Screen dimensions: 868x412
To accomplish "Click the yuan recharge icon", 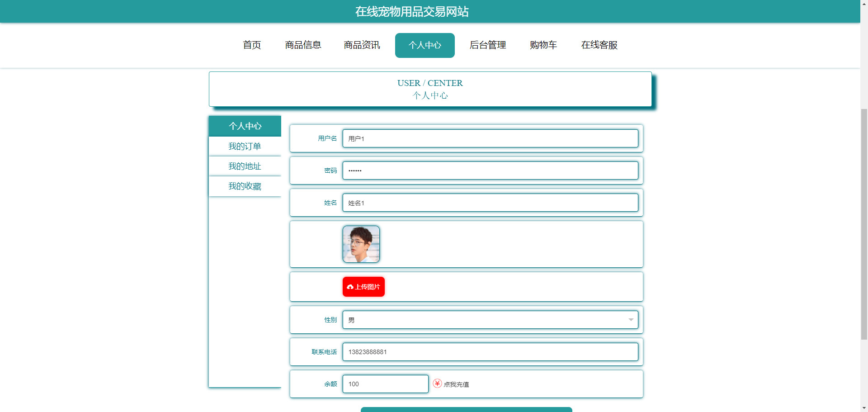I will click(x=437, y=384).
